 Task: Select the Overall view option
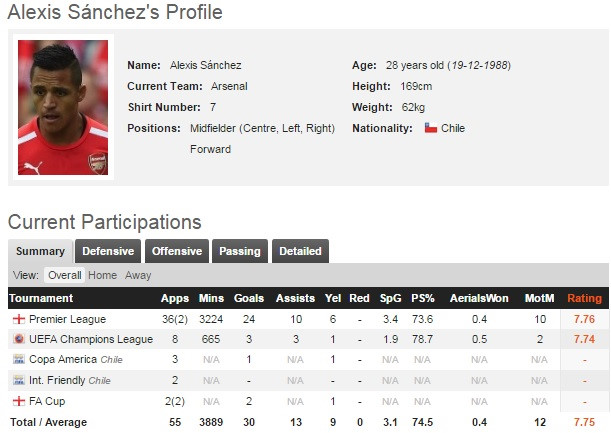[65, 275]
